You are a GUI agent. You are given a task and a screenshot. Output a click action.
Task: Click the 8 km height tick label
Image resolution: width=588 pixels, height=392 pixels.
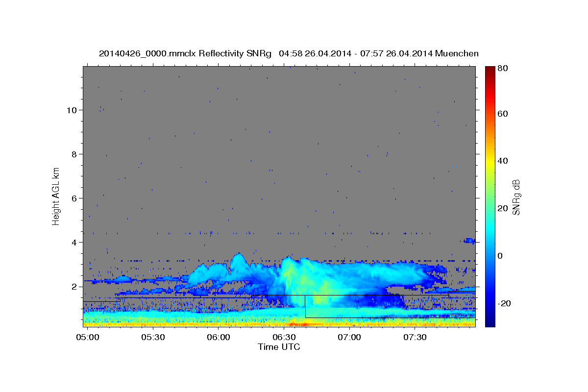[x=73, y=154]
